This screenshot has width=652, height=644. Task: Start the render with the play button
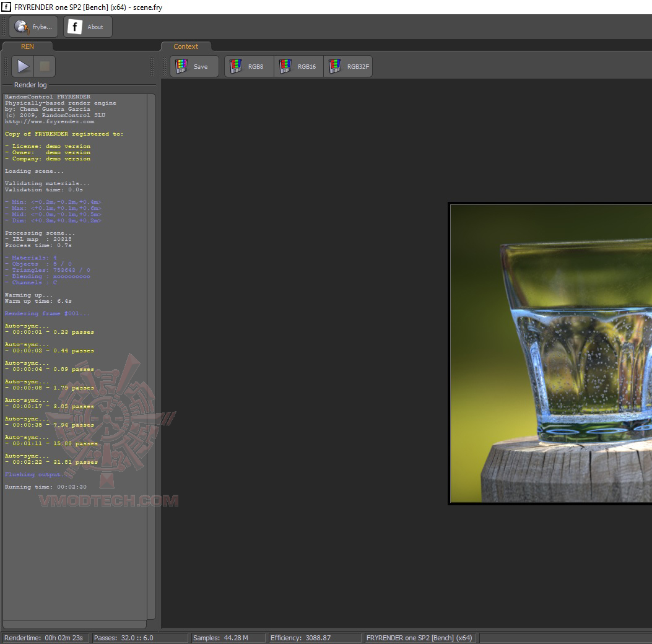pyautogui.click(x=22, y=66)
